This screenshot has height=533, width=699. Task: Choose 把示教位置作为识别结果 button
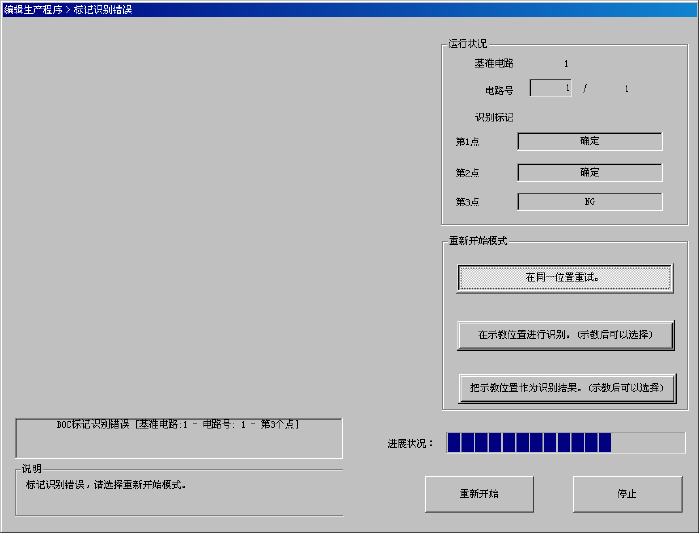click(567, 388)
